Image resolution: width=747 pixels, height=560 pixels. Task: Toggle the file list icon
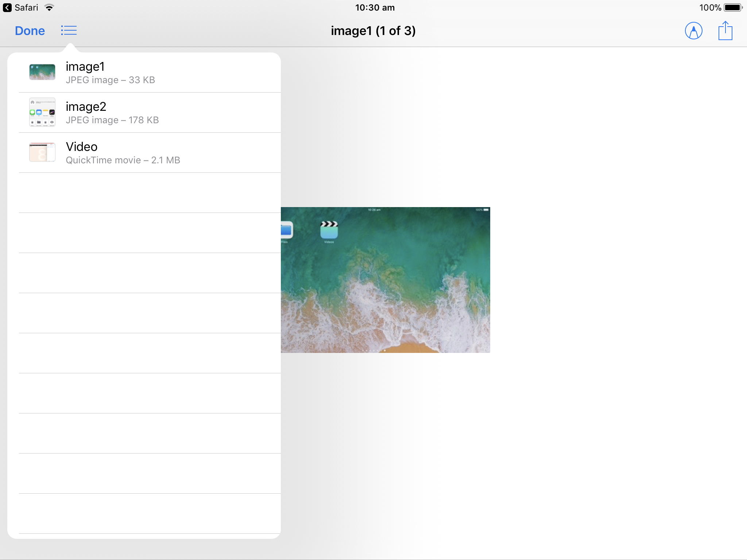pos(69,31)
